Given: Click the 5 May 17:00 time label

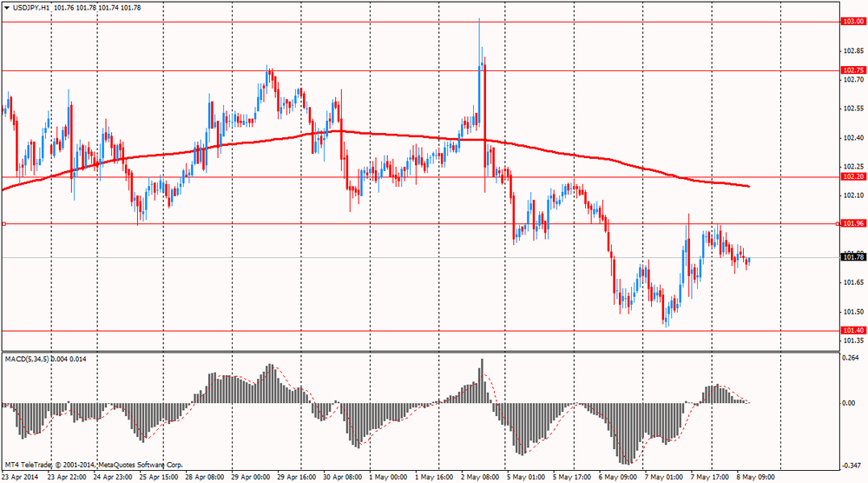Looking at the screenshot, I should [572, 477].
